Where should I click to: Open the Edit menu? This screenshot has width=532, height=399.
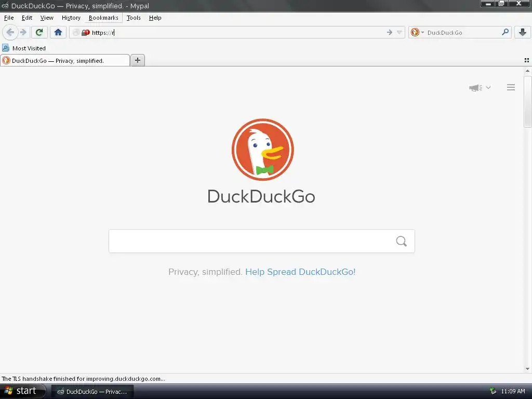pos(27,18)
